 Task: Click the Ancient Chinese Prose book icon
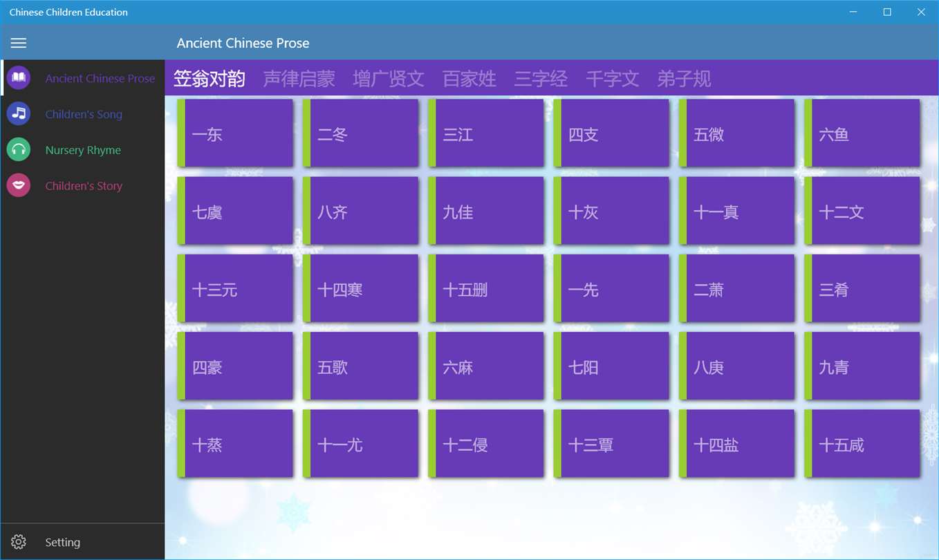(x=19, y=78)
